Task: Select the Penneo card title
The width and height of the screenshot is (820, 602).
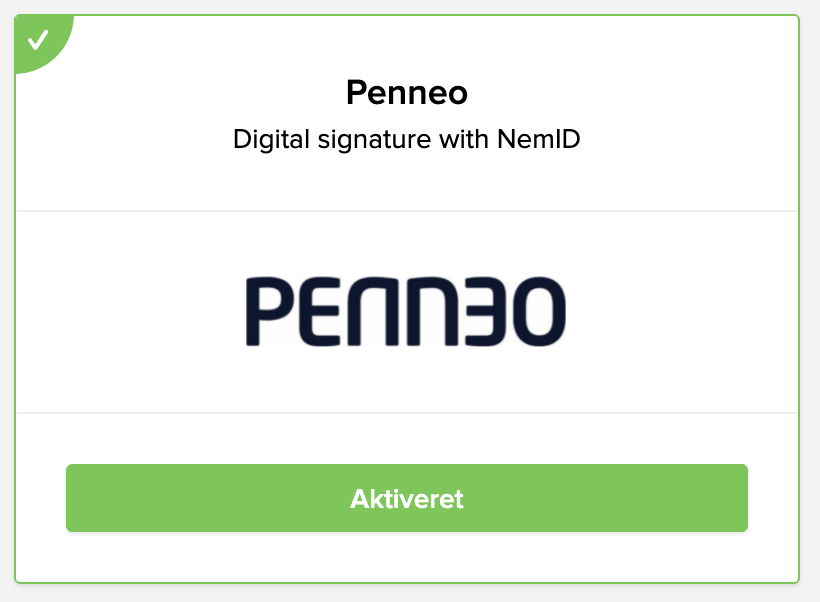Action: tap(407, 93)
